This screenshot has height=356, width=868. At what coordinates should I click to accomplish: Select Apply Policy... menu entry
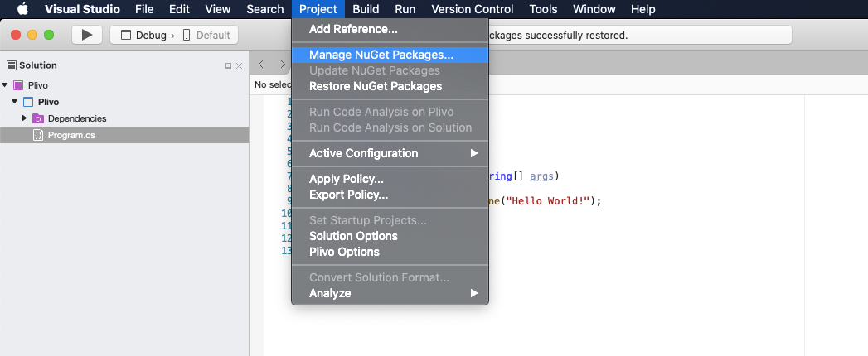(390, 179)
